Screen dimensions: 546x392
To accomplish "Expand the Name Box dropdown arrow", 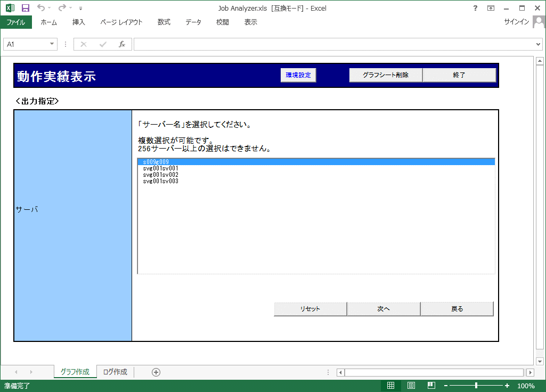I will coord(52,44).
